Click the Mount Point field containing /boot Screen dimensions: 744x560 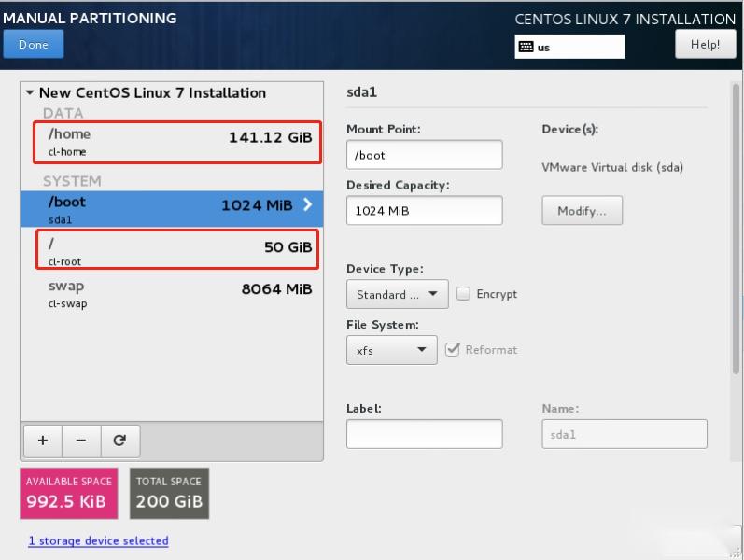coord(424,155)
